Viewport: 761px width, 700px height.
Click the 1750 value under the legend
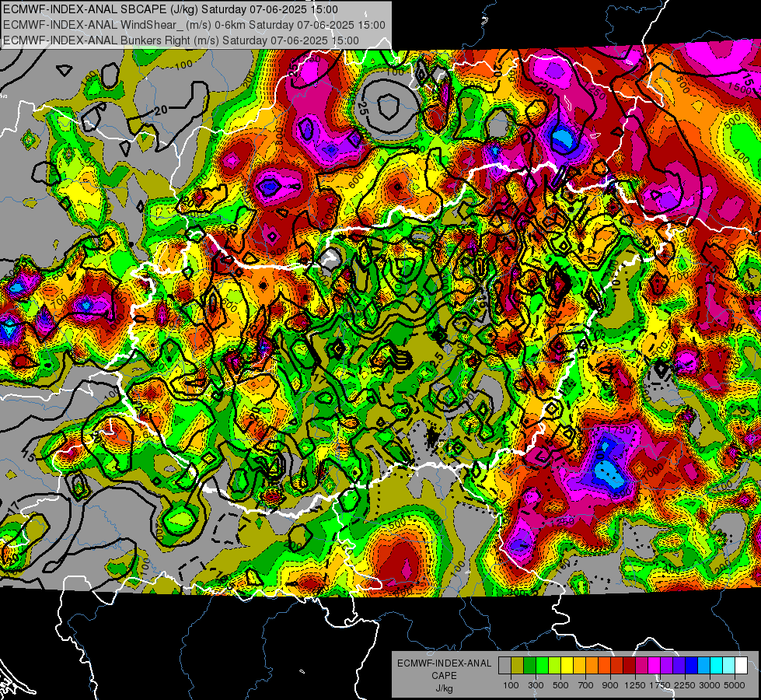tap(660, 685)
